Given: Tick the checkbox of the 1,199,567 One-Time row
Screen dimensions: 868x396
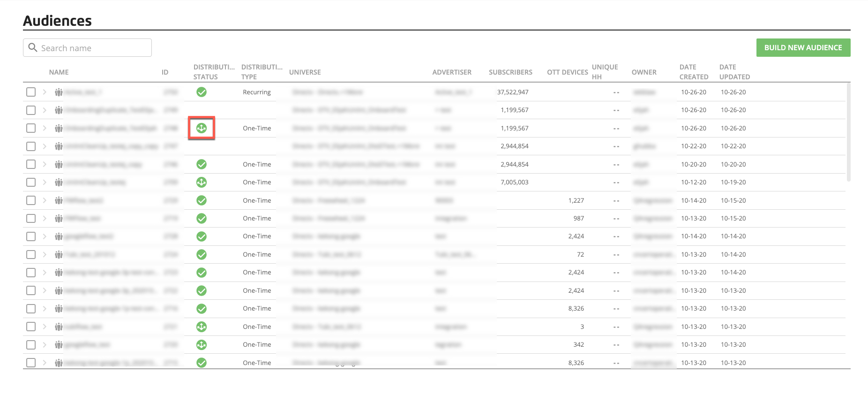Looking at the screenshot, I should pyautogui.click(x=31, y=128).
